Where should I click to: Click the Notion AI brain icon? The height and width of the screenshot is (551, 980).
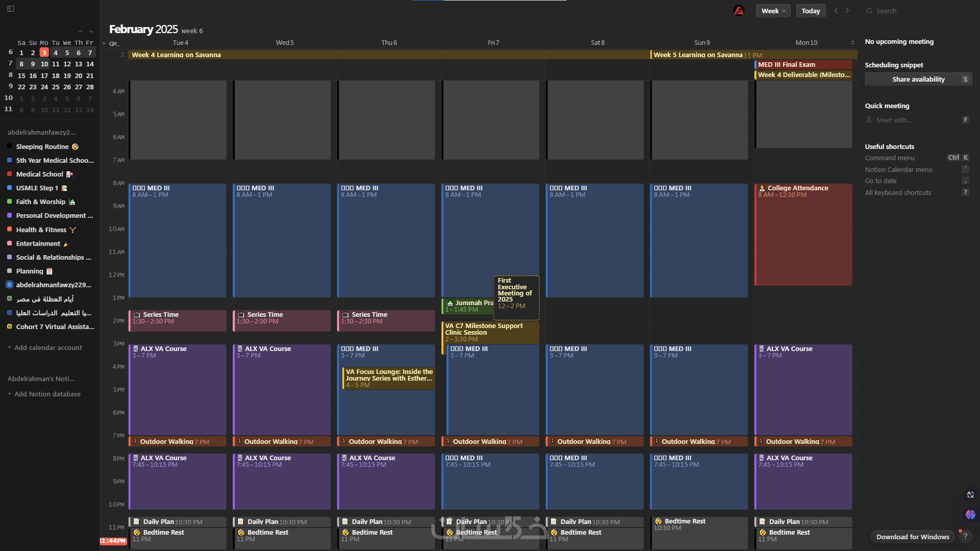tap(970, 514)
